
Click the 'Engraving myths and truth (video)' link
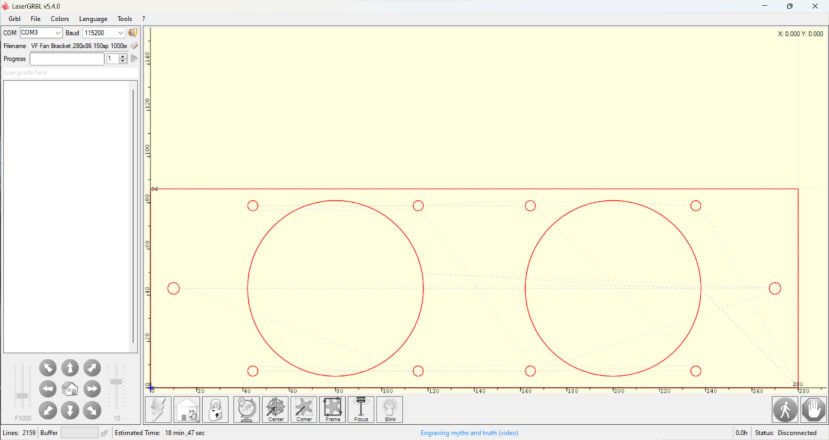coord(469,433)
